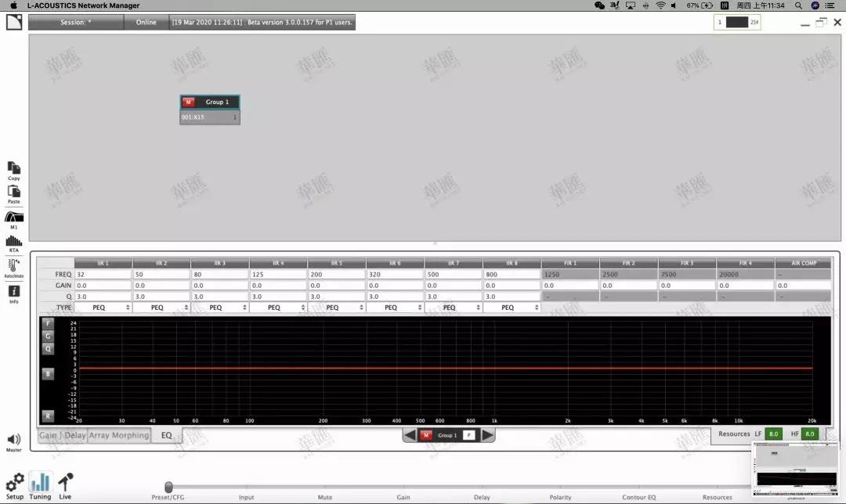Click the IIR 4 FREQ field showing 125

pyautogui.click(x=278, y=275)
